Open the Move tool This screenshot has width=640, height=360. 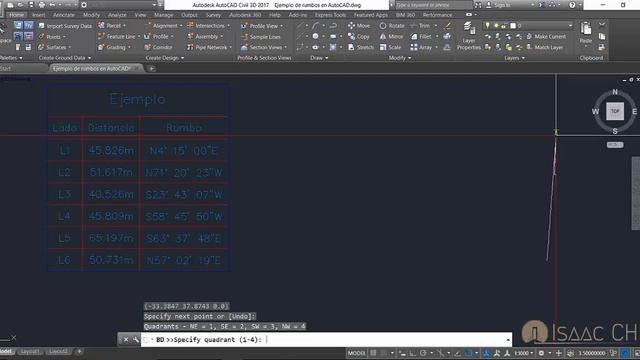(359, 26)
